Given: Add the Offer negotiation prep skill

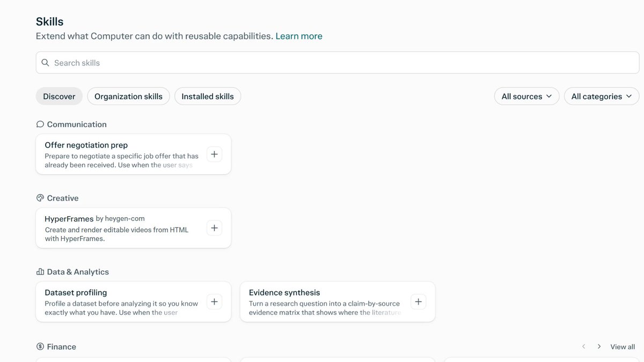Looking at the screenshot, I should [x=214, y=154].
